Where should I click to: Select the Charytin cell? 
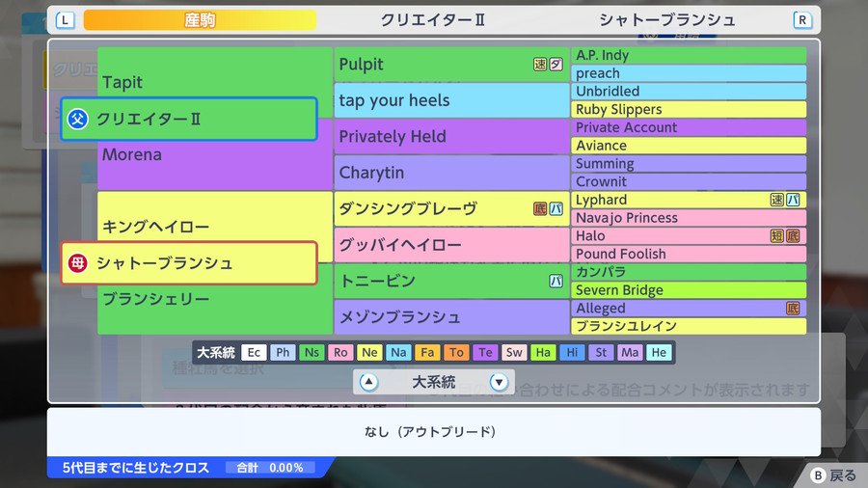(x=451, y=173)
